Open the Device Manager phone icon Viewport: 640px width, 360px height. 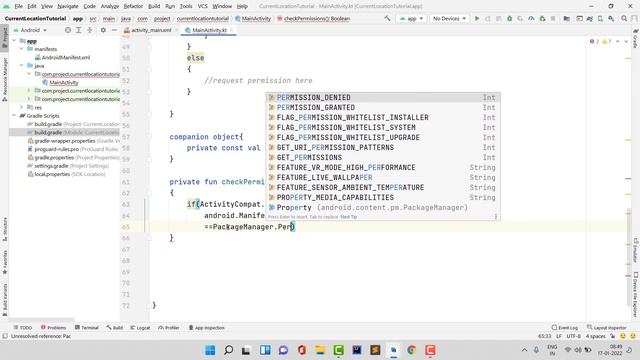(600, 18)
